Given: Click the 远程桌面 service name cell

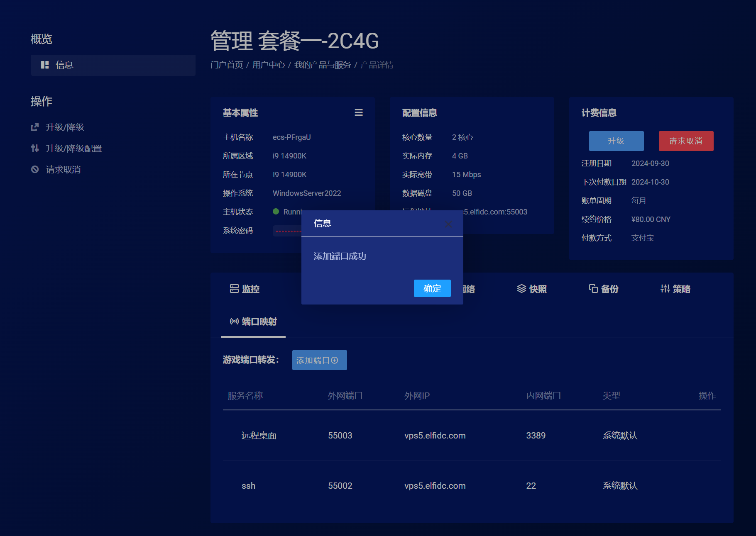Looking at the screenshot, I should (x=259, y=436).
